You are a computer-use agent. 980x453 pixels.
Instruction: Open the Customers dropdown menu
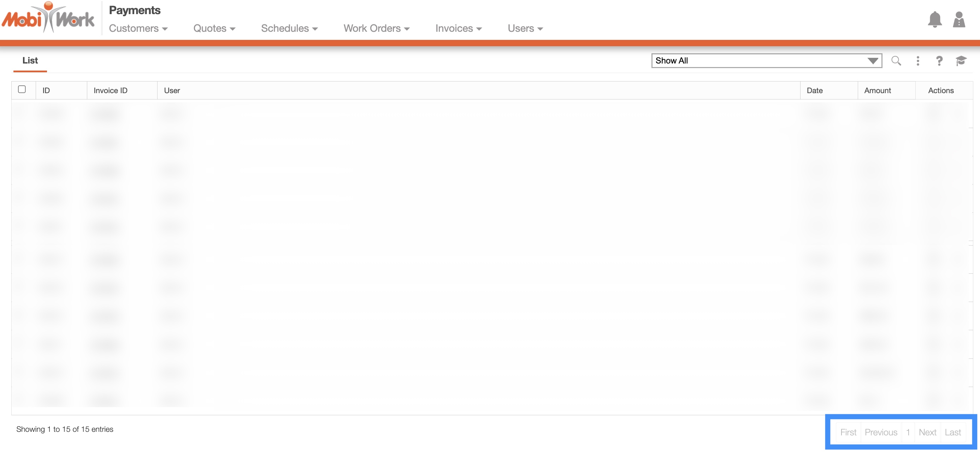click(x=138, y=29)
